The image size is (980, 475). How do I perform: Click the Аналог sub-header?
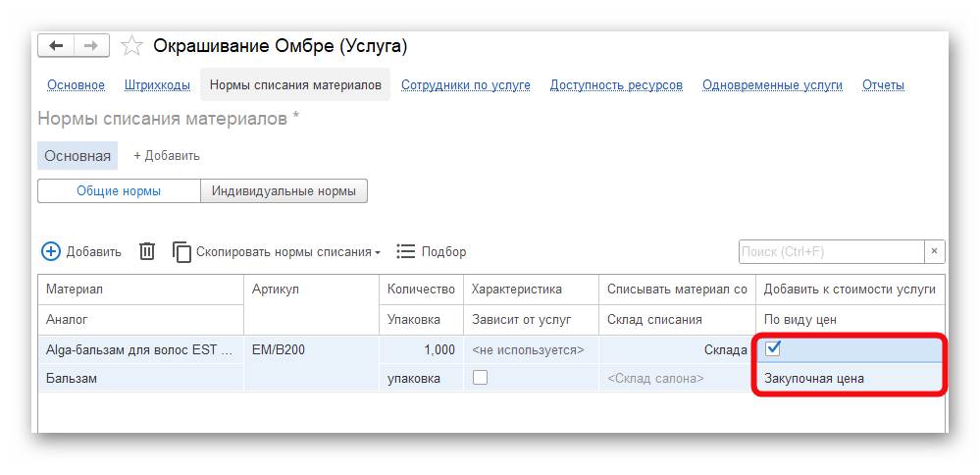click(x=140, y=319)
